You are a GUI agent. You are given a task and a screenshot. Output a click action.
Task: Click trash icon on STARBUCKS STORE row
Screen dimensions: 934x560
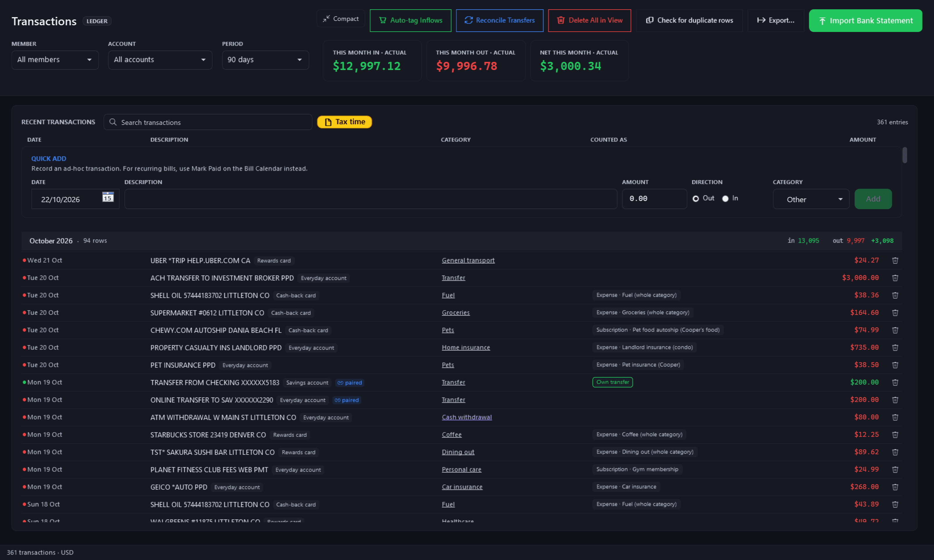tap(895, 435)
